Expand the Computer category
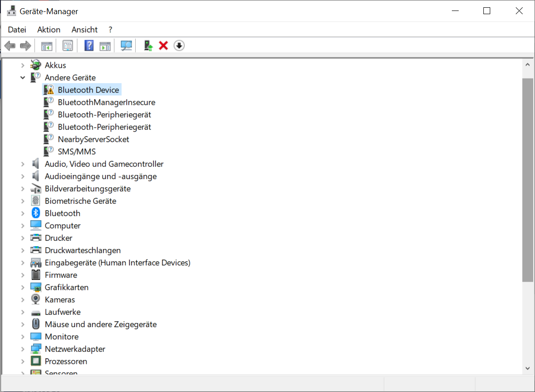This screenshot has height=392, width=535. point(22,226)
